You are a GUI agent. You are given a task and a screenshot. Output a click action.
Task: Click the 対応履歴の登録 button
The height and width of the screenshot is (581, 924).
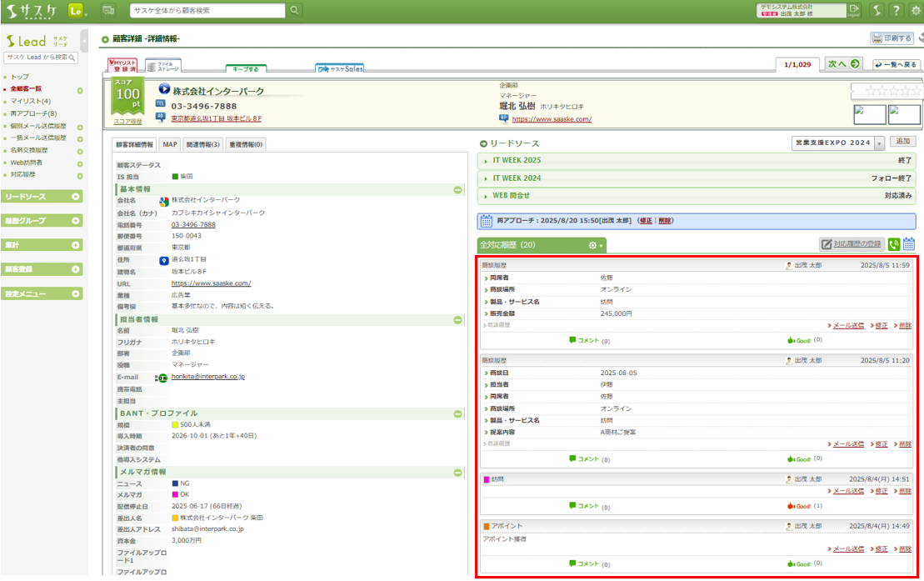(x=852, y=244)
